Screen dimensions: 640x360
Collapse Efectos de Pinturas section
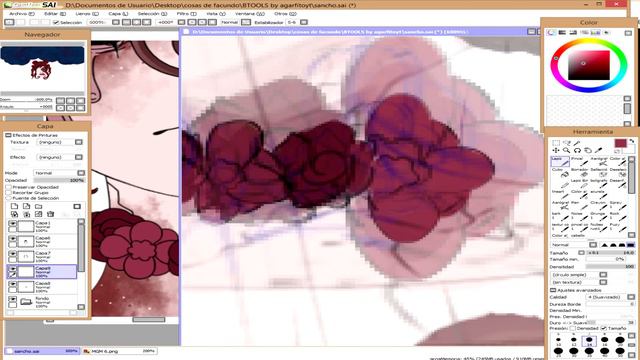[8, 135]
